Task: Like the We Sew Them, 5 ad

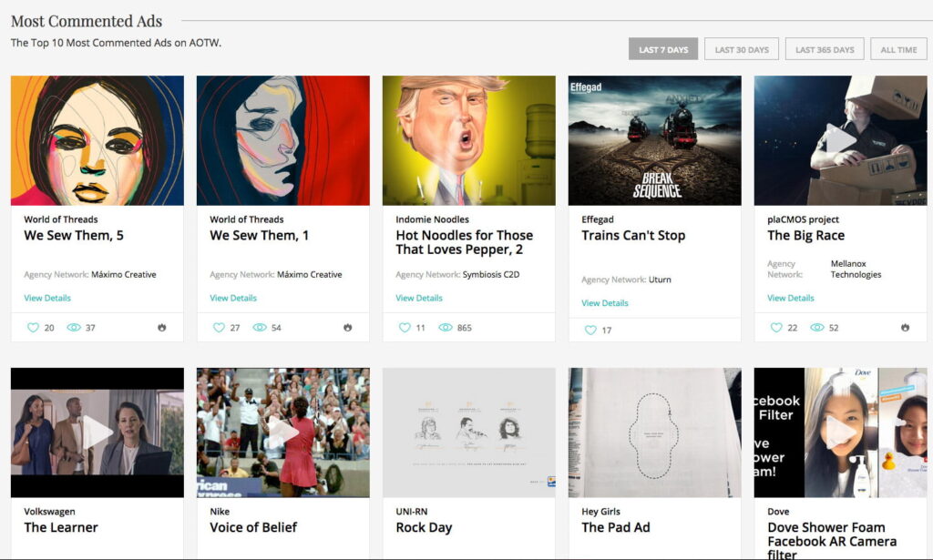Action: pos(34,328)
